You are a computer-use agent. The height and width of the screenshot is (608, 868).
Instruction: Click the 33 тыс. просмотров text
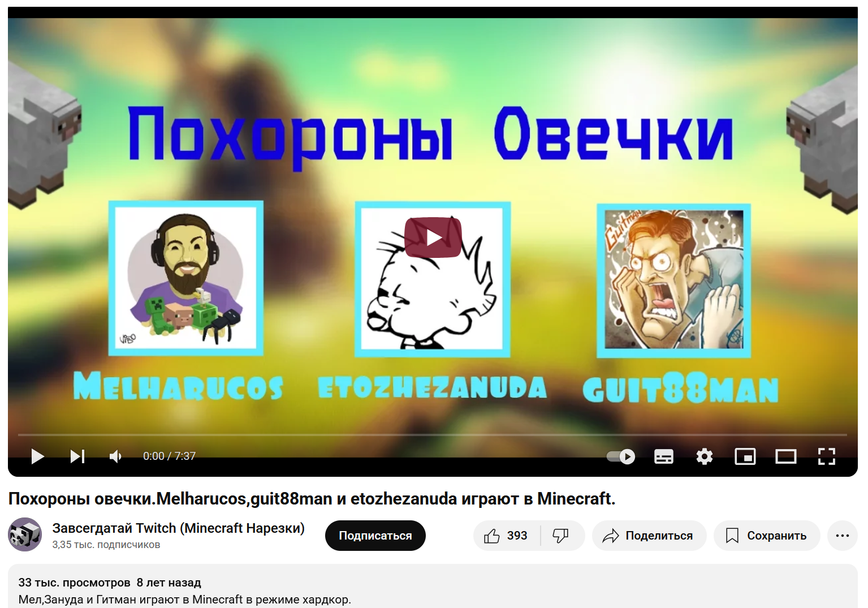74,583
